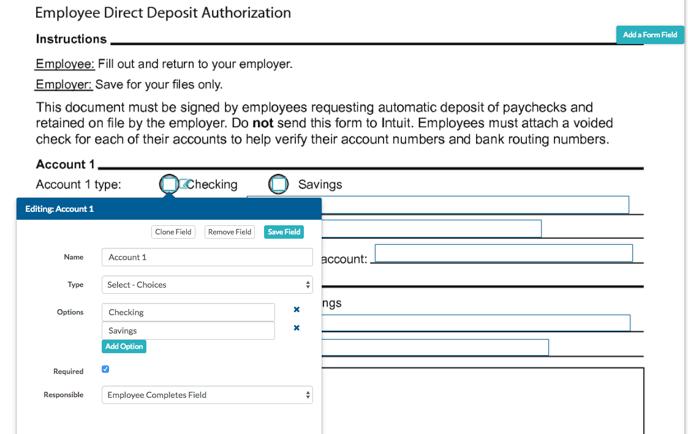Screen dimensions: 688x434
Task: Toggle the Required checkbox
Action: click(105, 369)
